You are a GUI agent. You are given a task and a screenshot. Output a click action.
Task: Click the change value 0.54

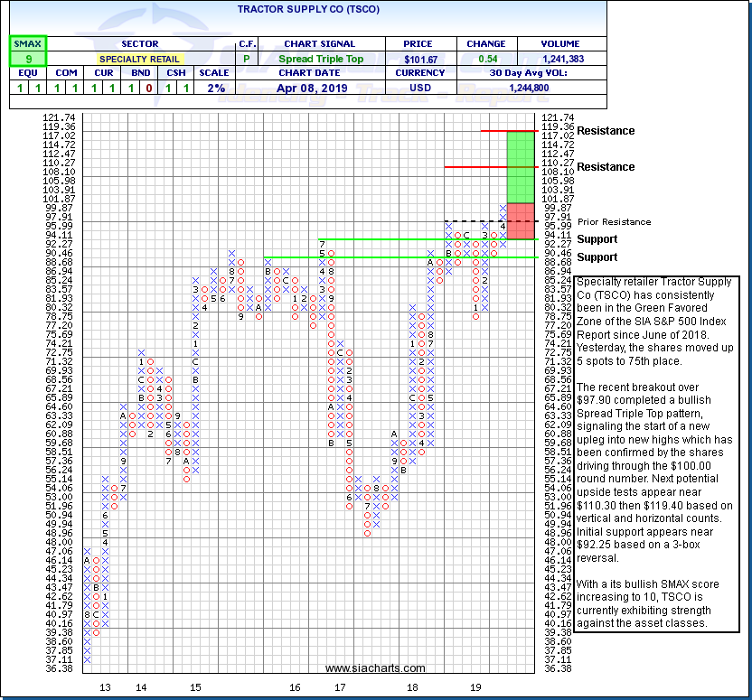click(x=487, y=59)
